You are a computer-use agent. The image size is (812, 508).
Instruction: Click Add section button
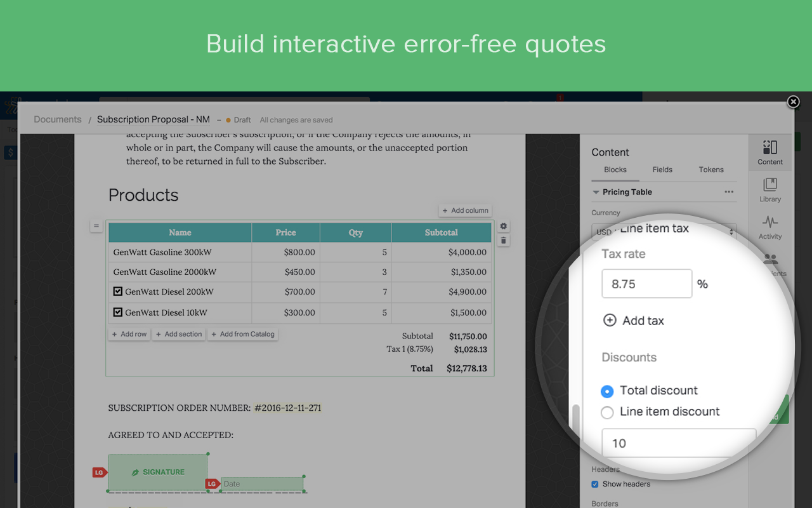pyautogui.click(x=179, y=334)
